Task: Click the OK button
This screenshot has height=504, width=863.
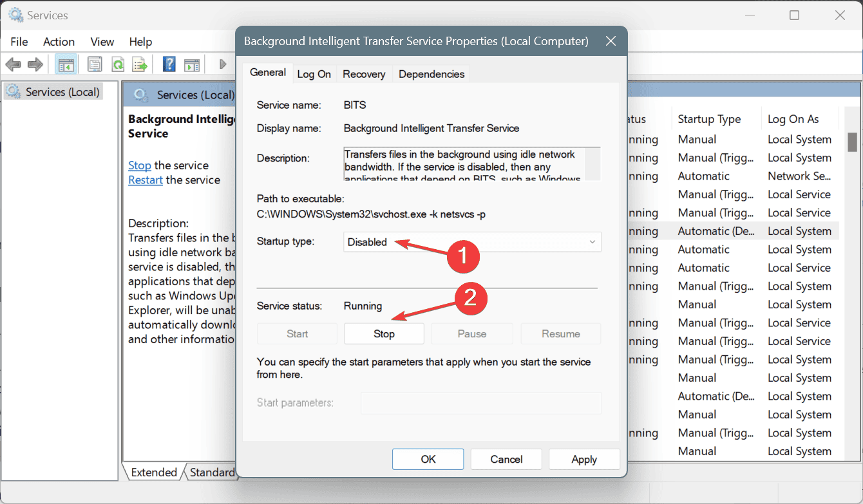Action: [x=428, y=459]
